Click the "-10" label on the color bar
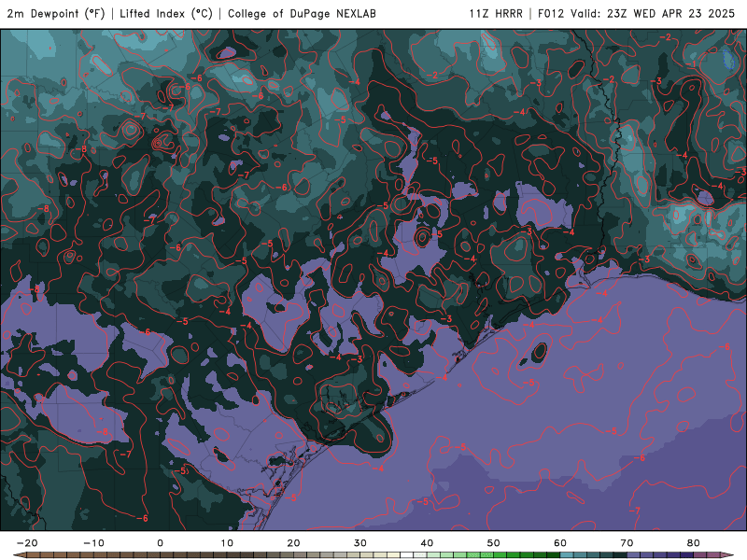The height and width of the screenshot is (560, 747). pyautogui.click(x=93, y=543)
